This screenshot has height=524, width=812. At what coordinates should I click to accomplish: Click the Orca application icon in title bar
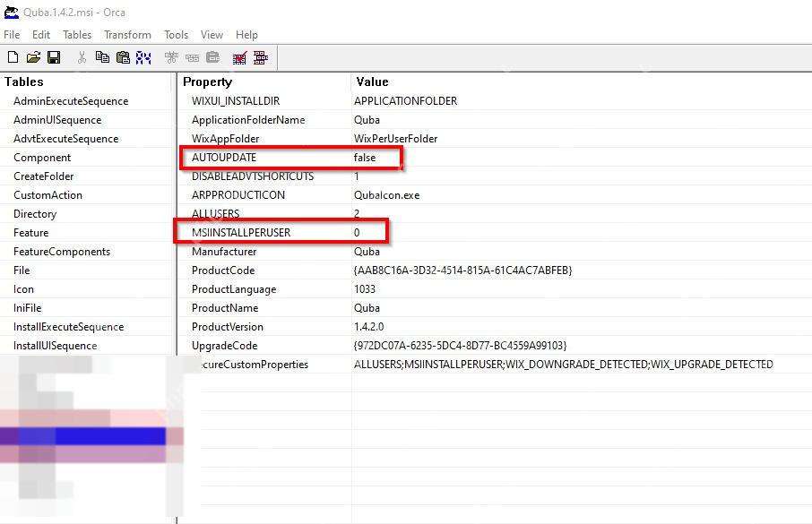[x=11, y=12]
